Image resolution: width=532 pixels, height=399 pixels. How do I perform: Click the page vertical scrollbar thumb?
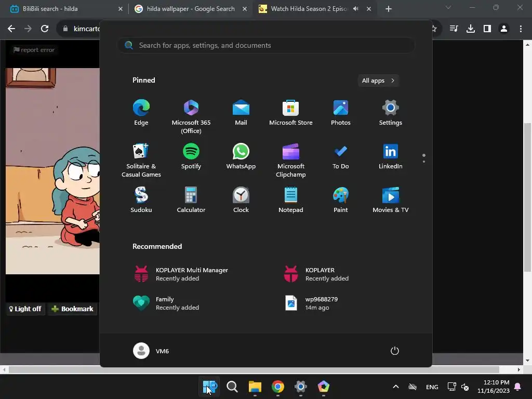tap(527, 197)
